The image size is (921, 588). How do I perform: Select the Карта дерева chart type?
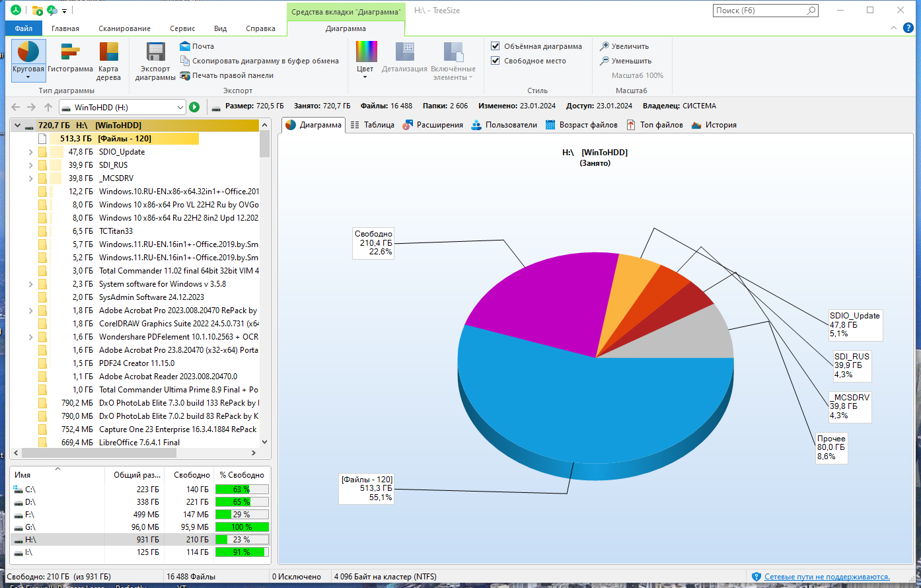pos(108,61)
